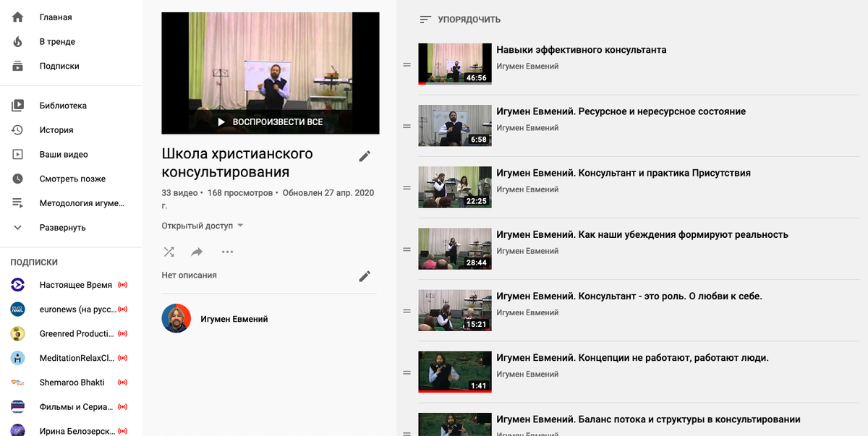Edit playlist title with pencil icon

[365, 156]
